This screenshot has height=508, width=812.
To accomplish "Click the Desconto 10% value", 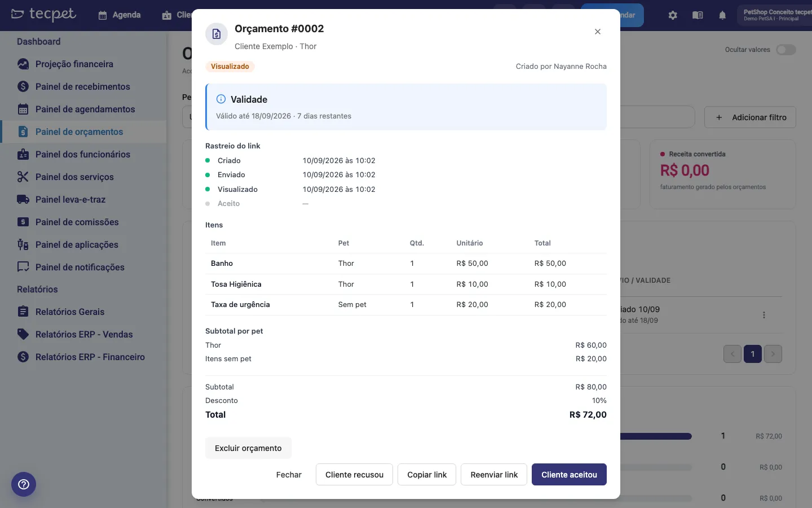I will pyautogui.click(x=599, y=401).
